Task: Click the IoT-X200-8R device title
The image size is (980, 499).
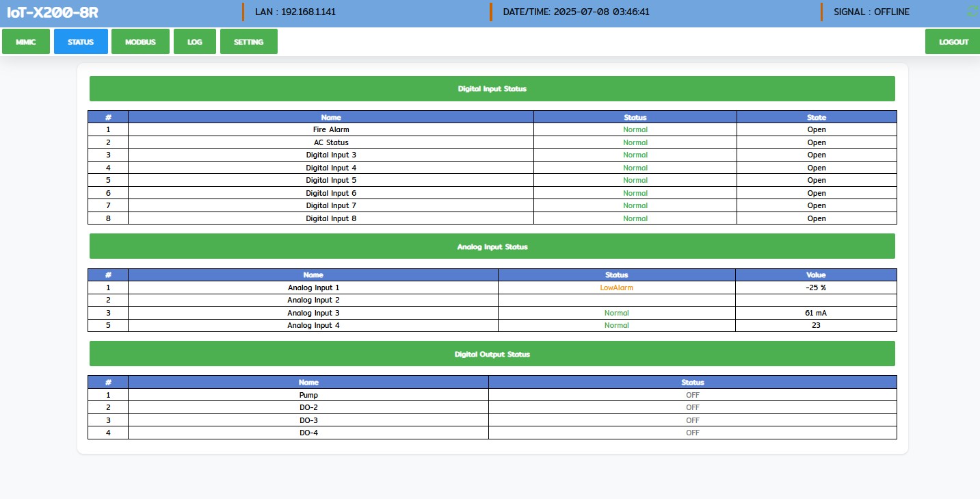Action: point(53,12)
